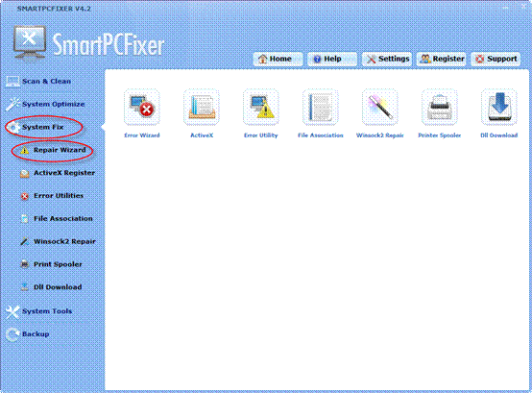Open the Error Utility icon
Image resolution: width=532 pixels, height=393 pixels.
pyautogui.click(x=261, y=108)
